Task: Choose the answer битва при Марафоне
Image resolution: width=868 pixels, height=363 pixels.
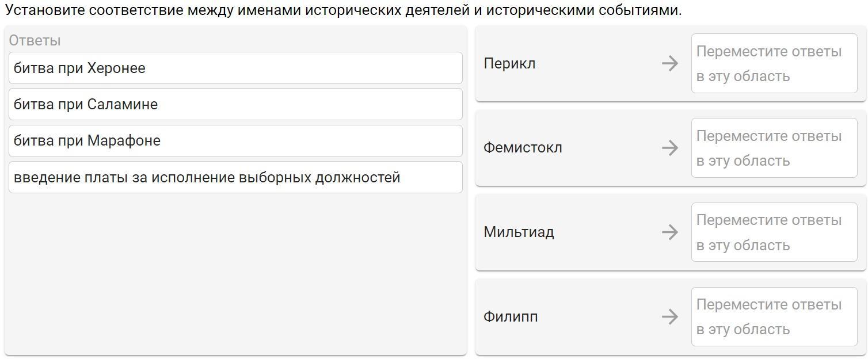Action: tap(235, 141)
